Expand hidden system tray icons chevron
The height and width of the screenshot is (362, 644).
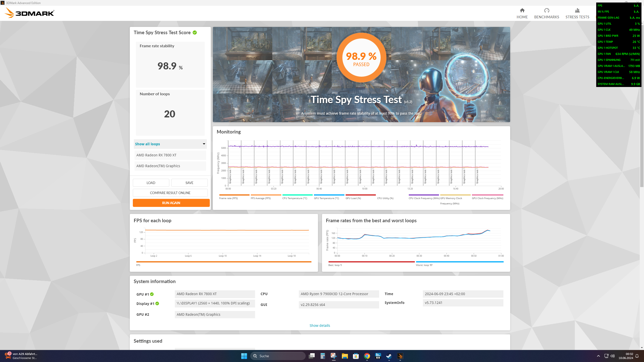598,356
